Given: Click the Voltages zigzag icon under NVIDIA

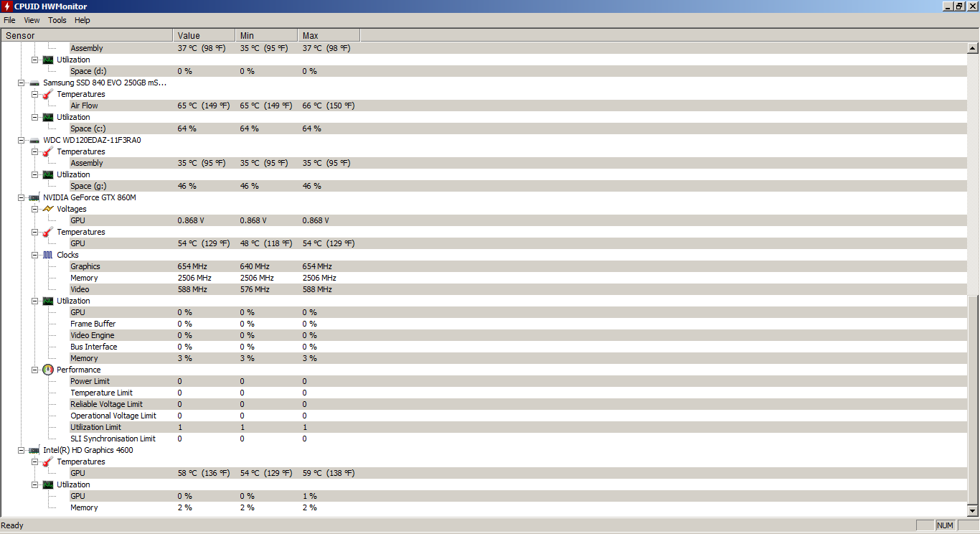Looking at the screenshot, I should tap(48, 209).
